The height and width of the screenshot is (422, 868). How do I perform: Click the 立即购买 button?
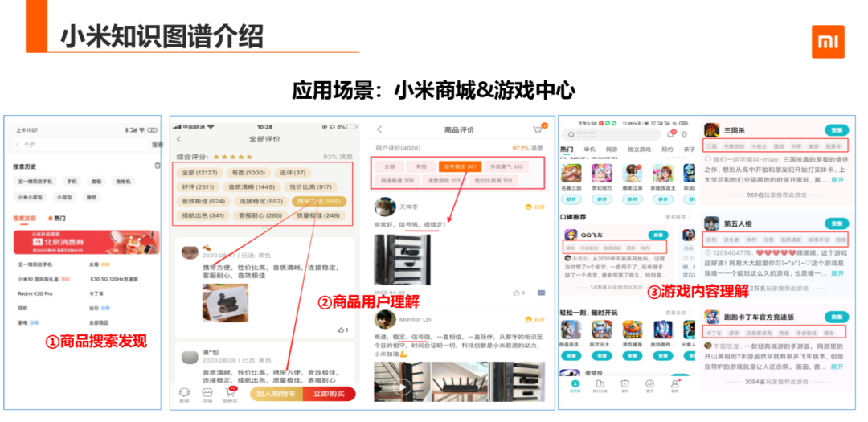[329, 394]
